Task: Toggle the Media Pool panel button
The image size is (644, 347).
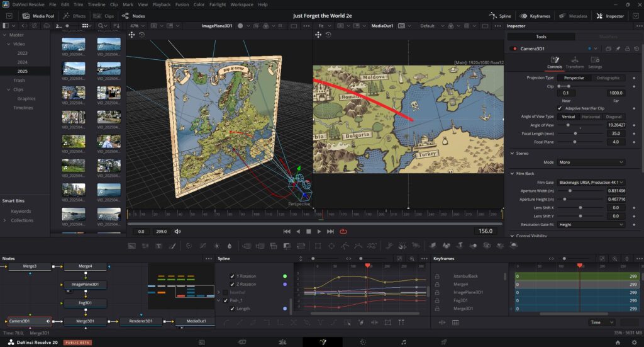Action: (x=38, y=16)
